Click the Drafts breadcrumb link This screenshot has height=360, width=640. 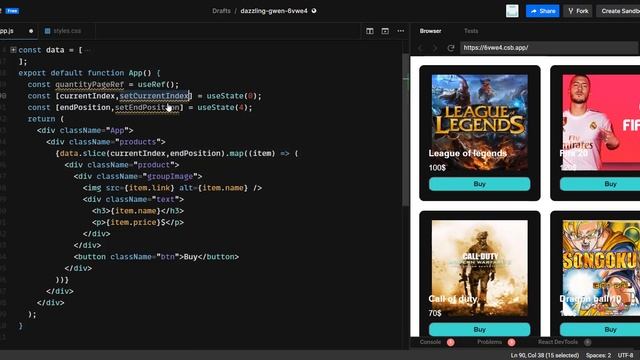click(221, 11)
